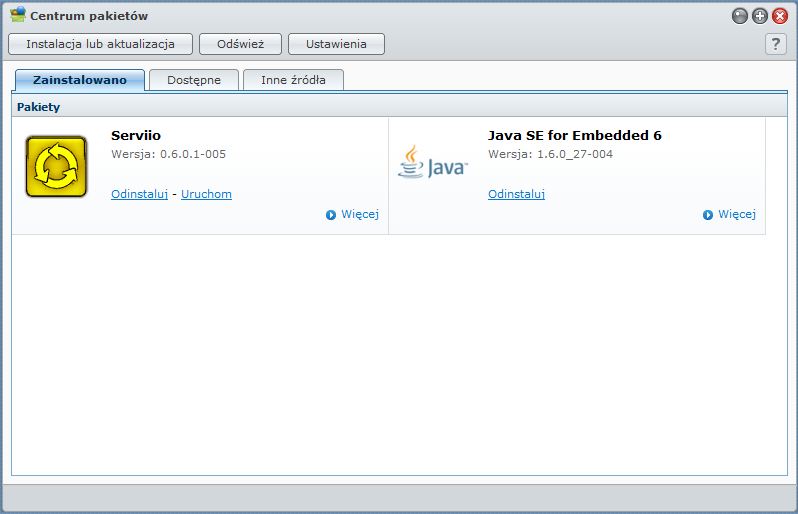Uninstall Java SE via Odinstaluj link
This screenshot has width=798, height=514.
[x=516, y=194]
